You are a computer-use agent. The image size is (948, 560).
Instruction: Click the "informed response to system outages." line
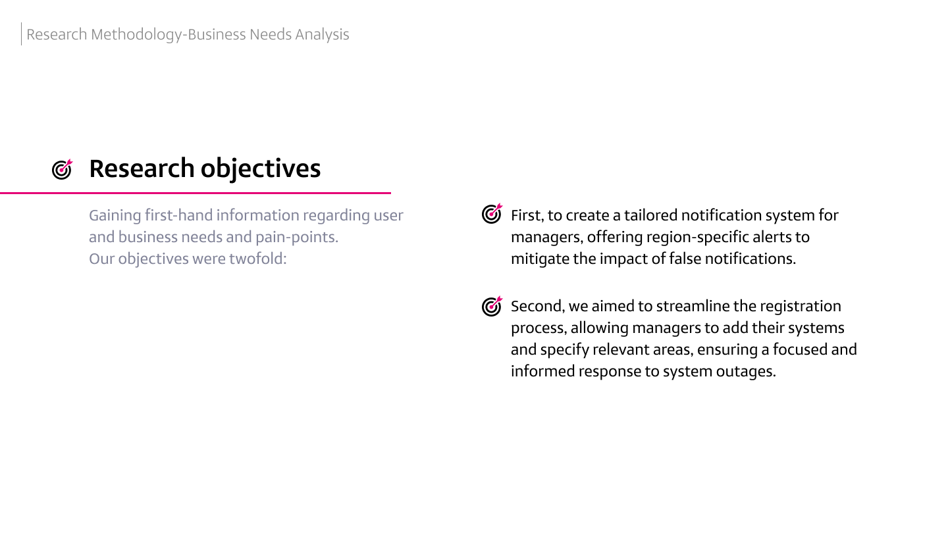(x=643, y=371)
